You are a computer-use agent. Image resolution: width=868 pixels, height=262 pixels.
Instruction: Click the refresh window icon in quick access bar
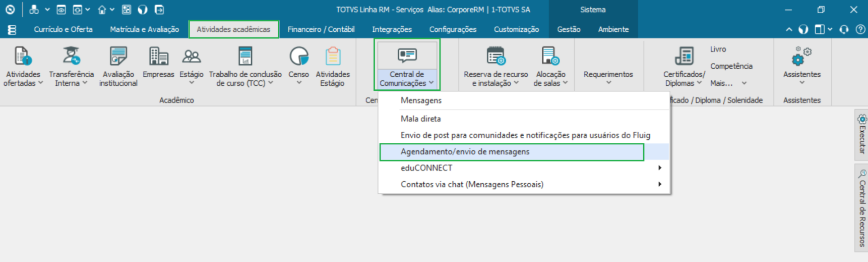click(78, 10)
